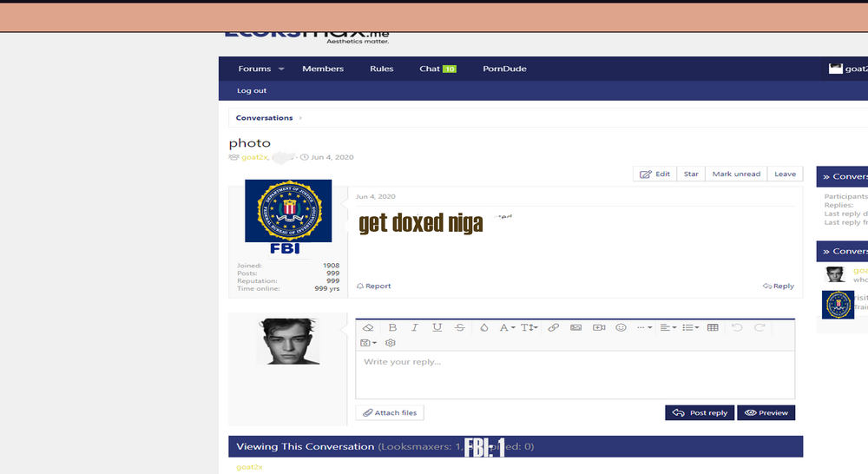Viewport: 868px width, 474px height.
Task: Click goat2x in viewing list
Action: click(249, 467)
